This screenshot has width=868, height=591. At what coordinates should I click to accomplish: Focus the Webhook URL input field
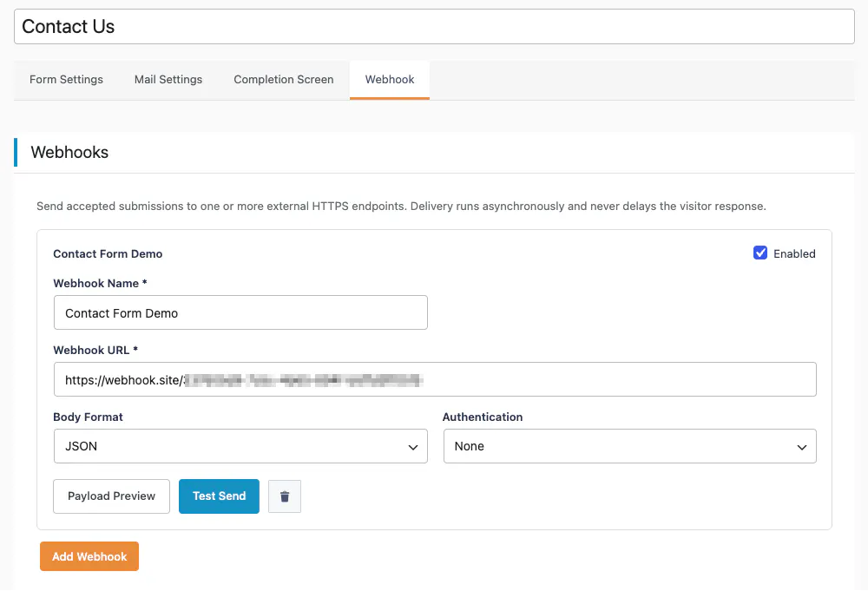click(435, 379)
